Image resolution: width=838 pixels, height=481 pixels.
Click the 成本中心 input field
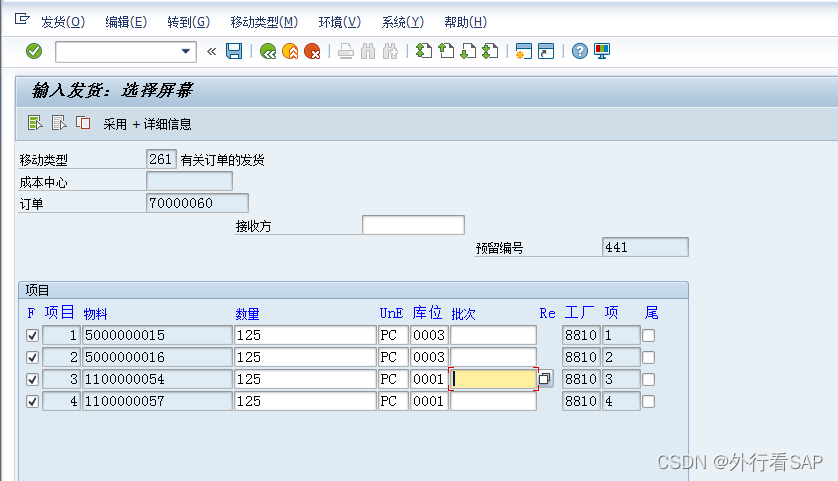click(x=189, y=181)
